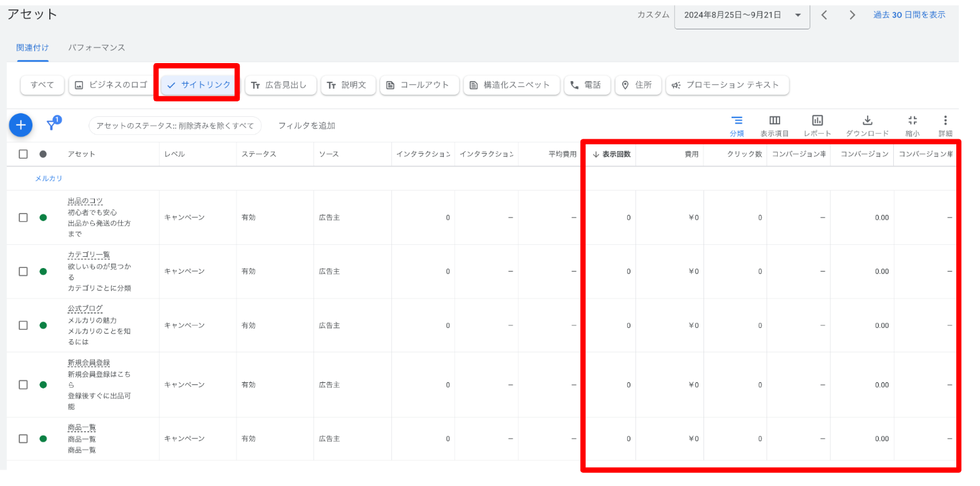
Task: Switch to the パフォーマンス tab
Action: click(97, 47)
